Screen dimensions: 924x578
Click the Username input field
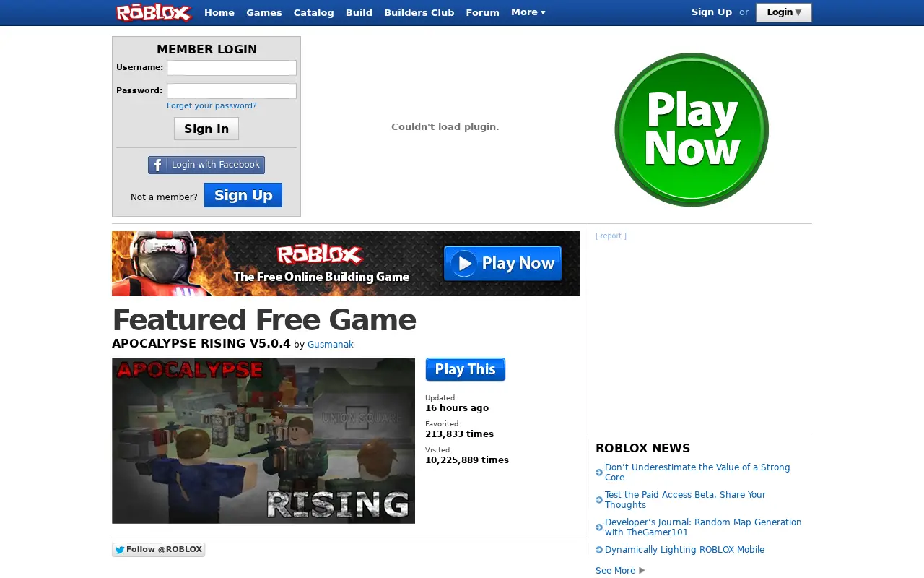coord(232,68)
